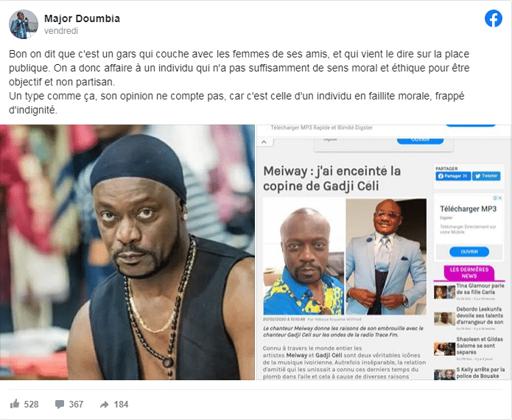Click the blue OUVRIR ad button

pyautogui.click(x=469, y=252)
